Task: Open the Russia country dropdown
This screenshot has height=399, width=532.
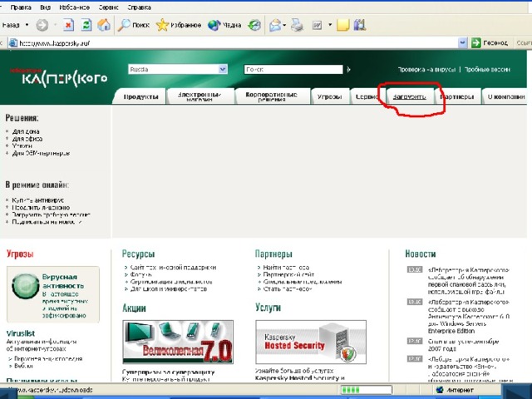Action: [177, 70]
